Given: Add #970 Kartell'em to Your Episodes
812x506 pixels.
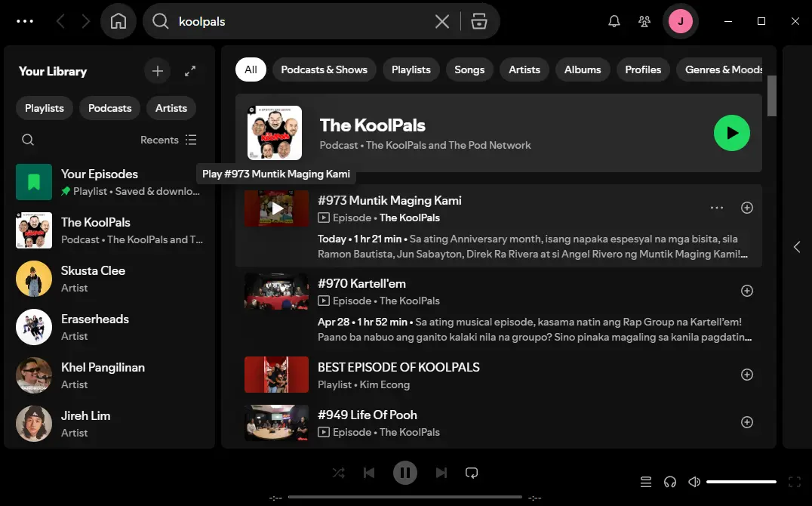Looking at the screenshot, I should pos(747,290).
